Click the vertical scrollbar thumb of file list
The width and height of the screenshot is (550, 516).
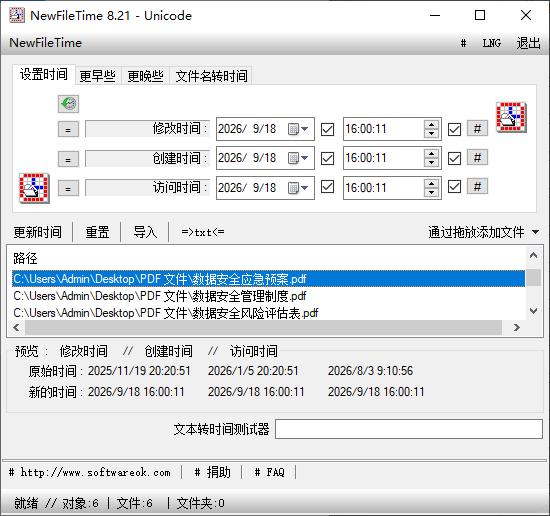point(534,277)
